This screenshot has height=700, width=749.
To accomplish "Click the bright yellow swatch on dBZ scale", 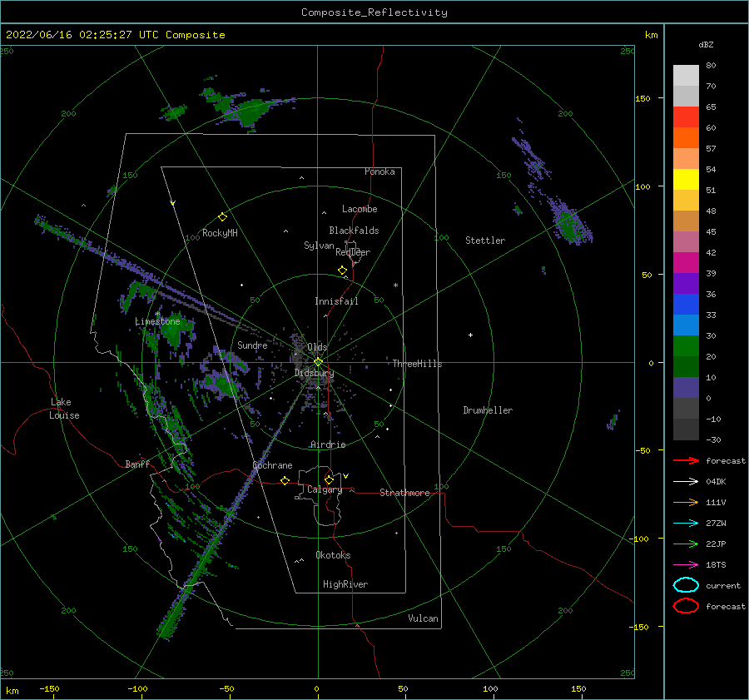I will (x=686, y=179).
